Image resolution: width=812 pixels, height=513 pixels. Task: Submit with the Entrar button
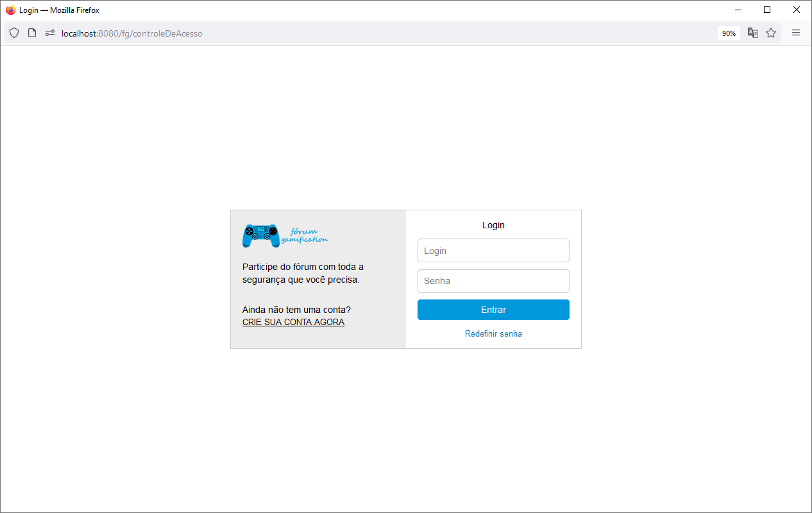(493, 310)
